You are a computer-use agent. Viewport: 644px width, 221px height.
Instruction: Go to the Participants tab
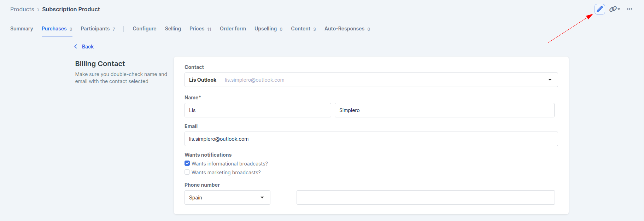pos(98,29)
